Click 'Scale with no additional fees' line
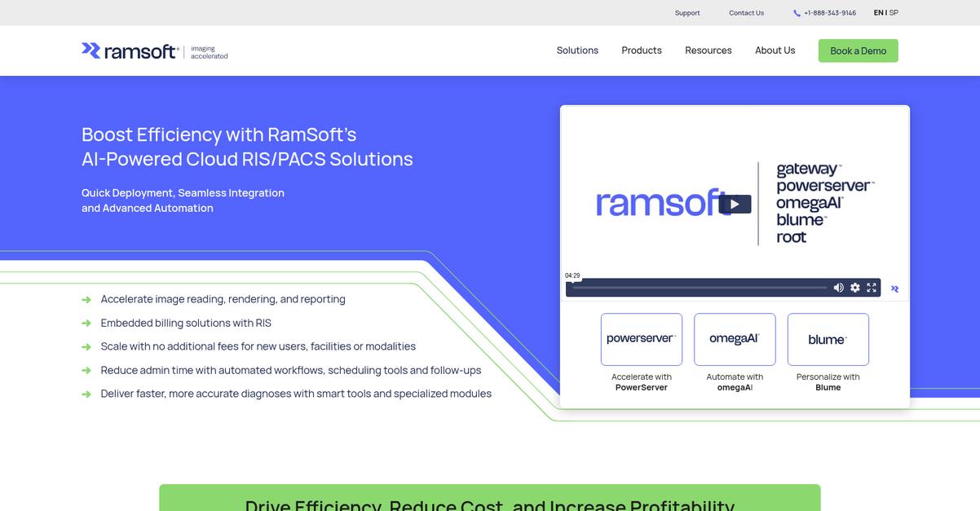This screenshot has width=980, height=511. coord(258,346)
